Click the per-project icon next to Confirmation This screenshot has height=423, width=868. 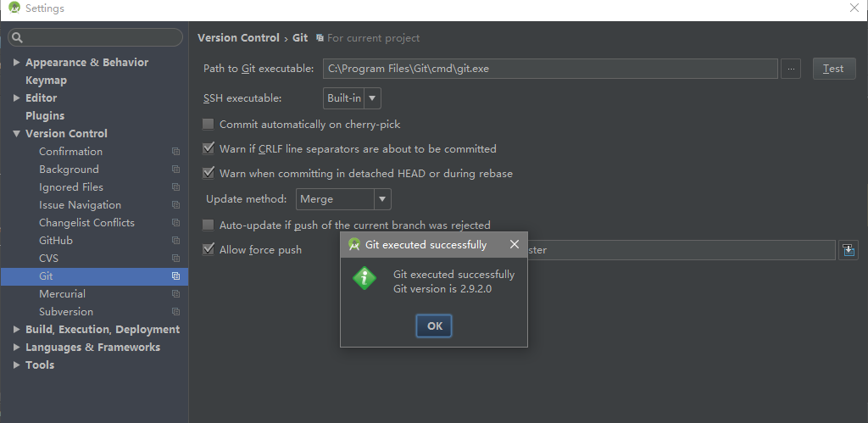pos(175,152)
